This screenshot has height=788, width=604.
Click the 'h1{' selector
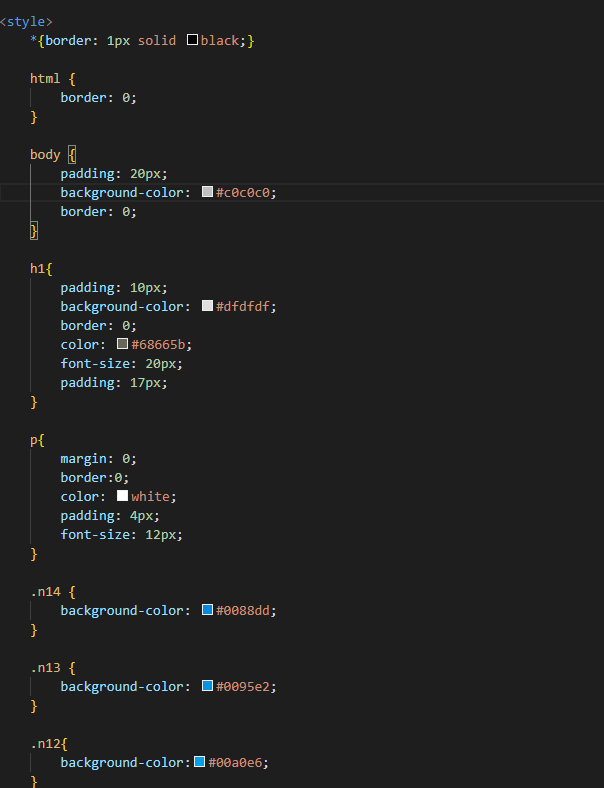coord(41,268)
